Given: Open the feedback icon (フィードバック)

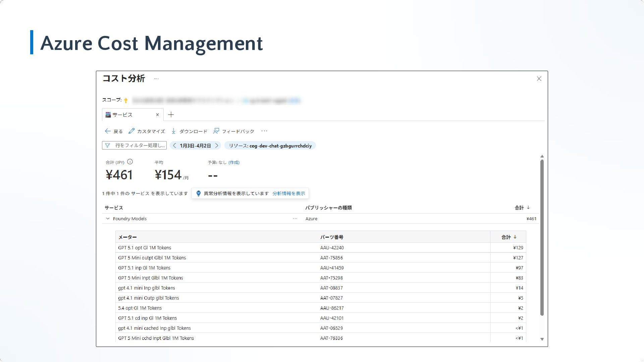Looking at the screenshot, I should (x=216, y=131).
